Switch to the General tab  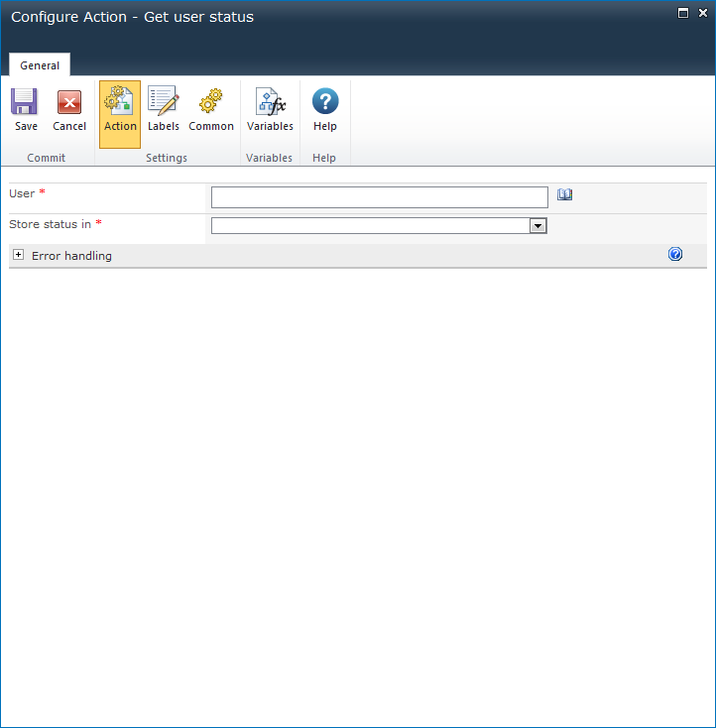(x=40, y=65)
